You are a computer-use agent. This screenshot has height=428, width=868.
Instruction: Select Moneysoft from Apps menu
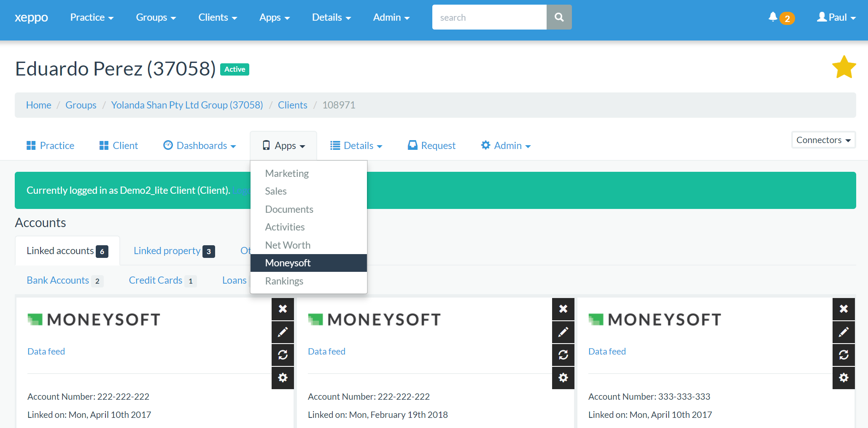coord(288,263)
